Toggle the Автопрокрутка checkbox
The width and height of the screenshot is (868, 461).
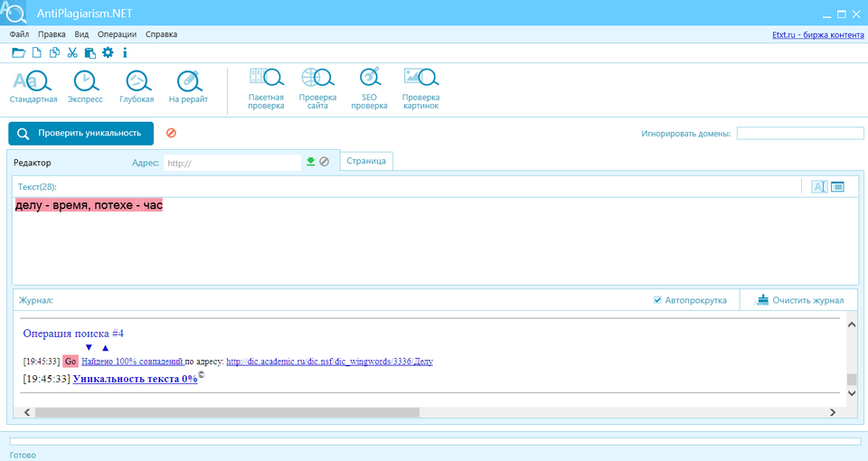pyautogui.click(x=658, y=300)
